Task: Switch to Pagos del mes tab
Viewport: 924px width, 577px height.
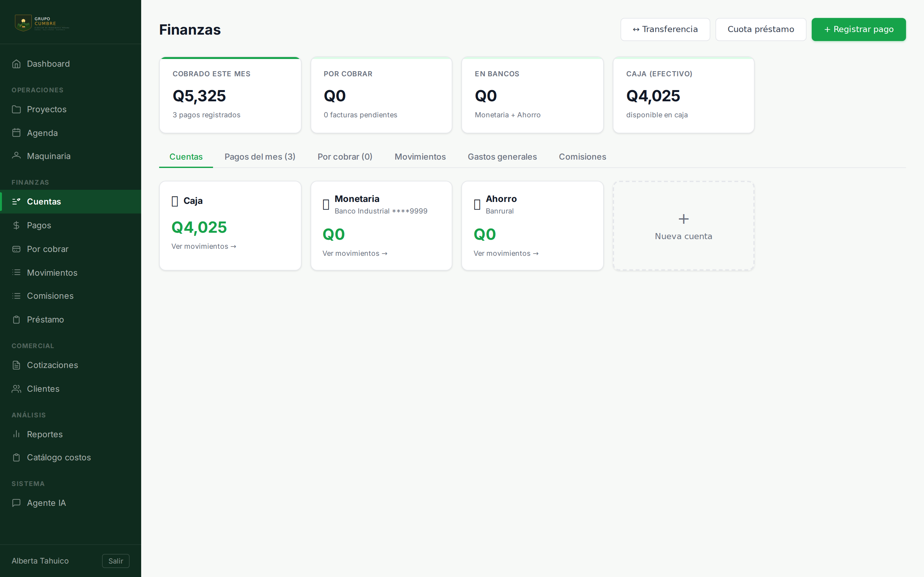Action: pos(260,157)
